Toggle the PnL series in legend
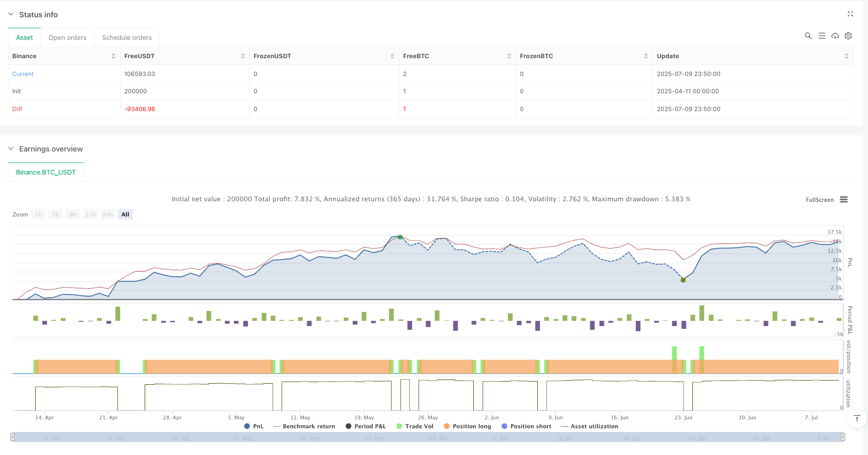The image size is (868, 455). [x=254, y=426]
